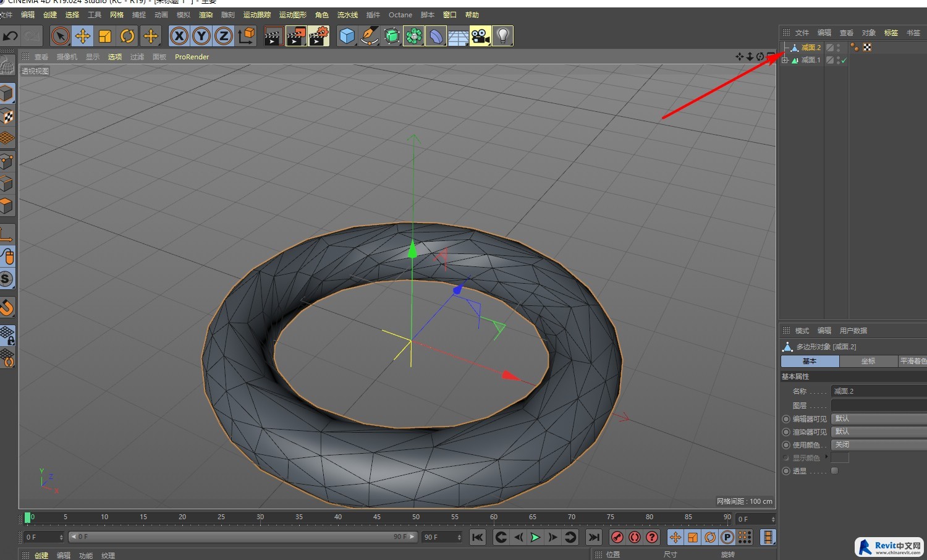Screen dimensions: 927x560
Task: Click the 显示颜色 color swatch
Action: (x=840, y=458)
